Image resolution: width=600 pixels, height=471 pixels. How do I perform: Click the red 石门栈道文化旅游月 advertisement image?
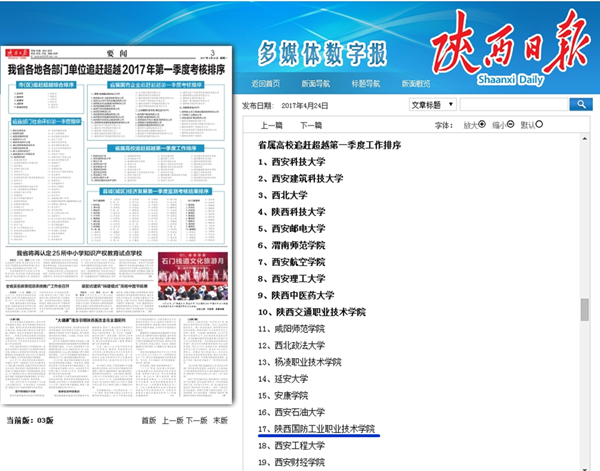(x=193, y=270)
